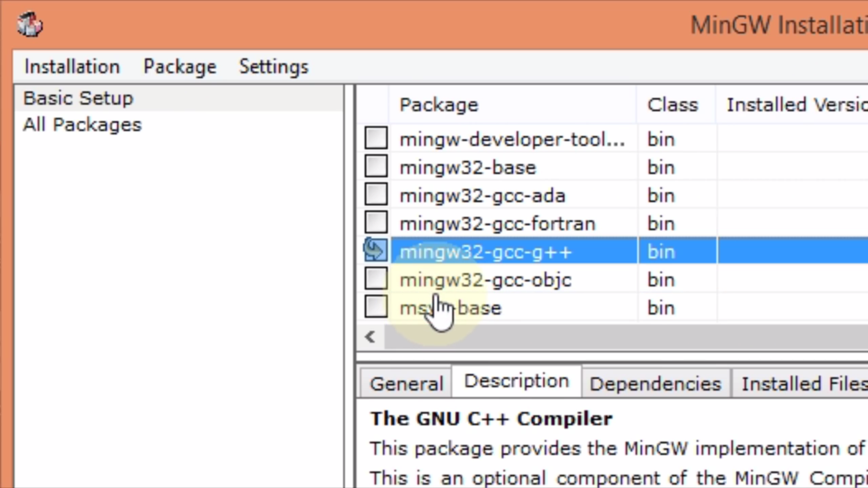Click the horizontal scrollbar left arrow
This screenshot has height=488, width=868.
pos(371,336)
